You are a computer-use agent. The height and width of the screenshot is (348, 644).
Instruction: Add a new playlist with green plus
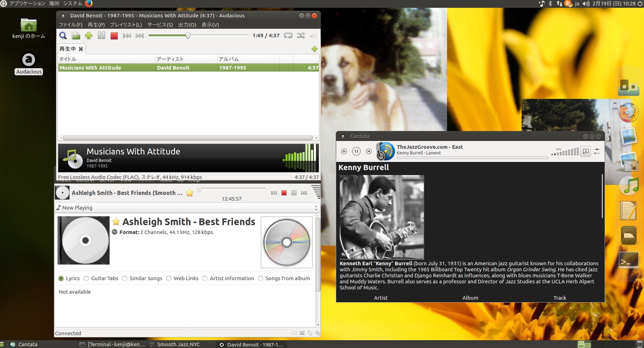[x=314, y=49]
